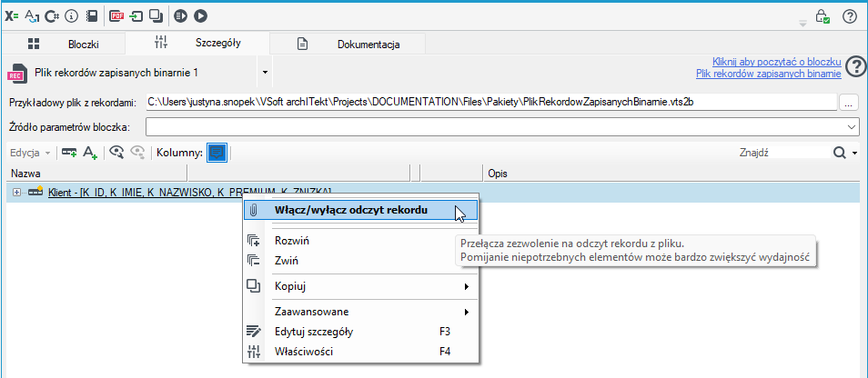Click the browse '...' button for sample file
The image size is (868, 378).
(x=848, y=103)
